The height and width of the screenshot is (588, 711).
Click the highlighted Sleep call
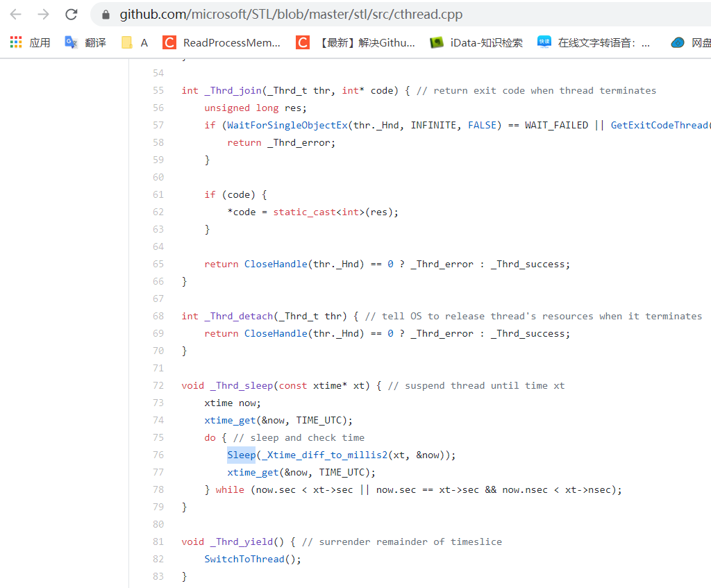pos(241,455)
